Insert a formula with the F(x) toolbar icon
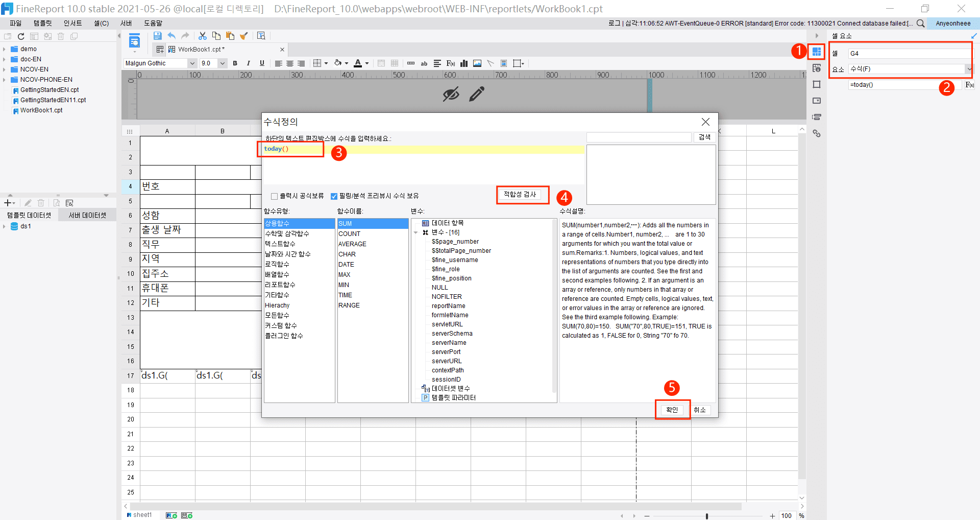980x520 pixels. (x=451, y=63)
